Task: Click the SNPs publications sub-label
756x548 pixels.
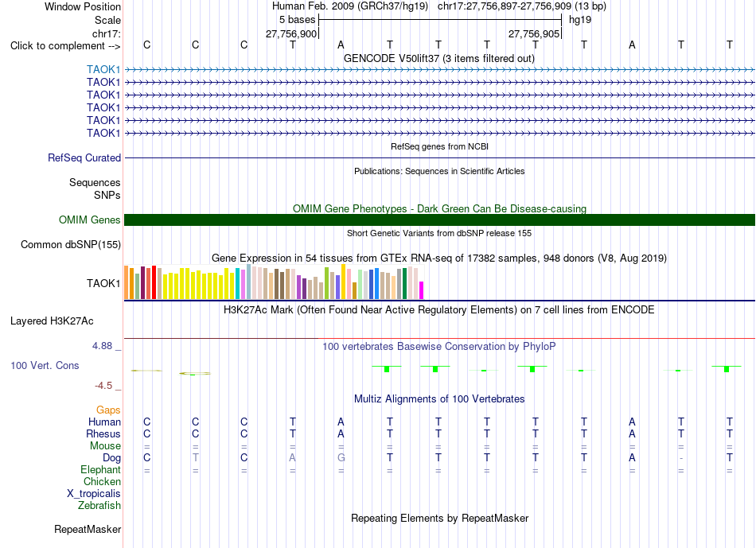Action: pyautogui.click(x=107, y=195)
